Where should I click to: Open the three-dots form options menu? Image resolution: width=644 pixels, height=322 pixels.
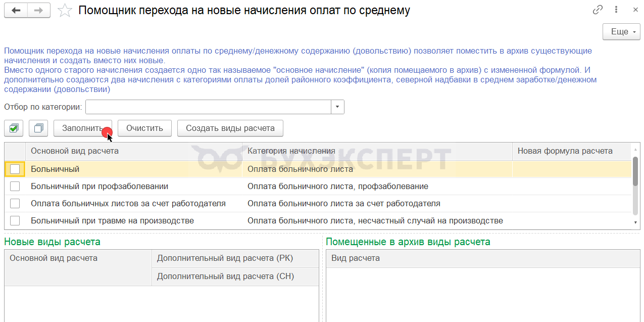pyautogui.click(x=616, y=10)
